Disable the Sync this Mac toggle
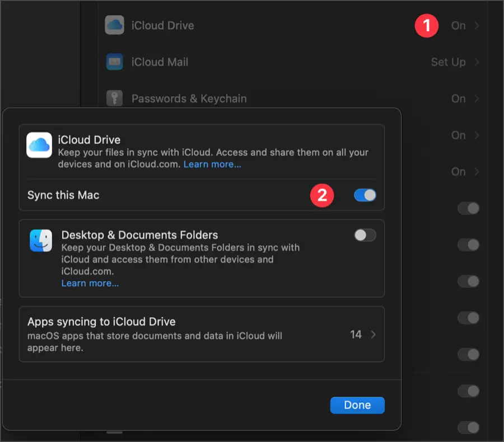 click(x=365, y=195)
